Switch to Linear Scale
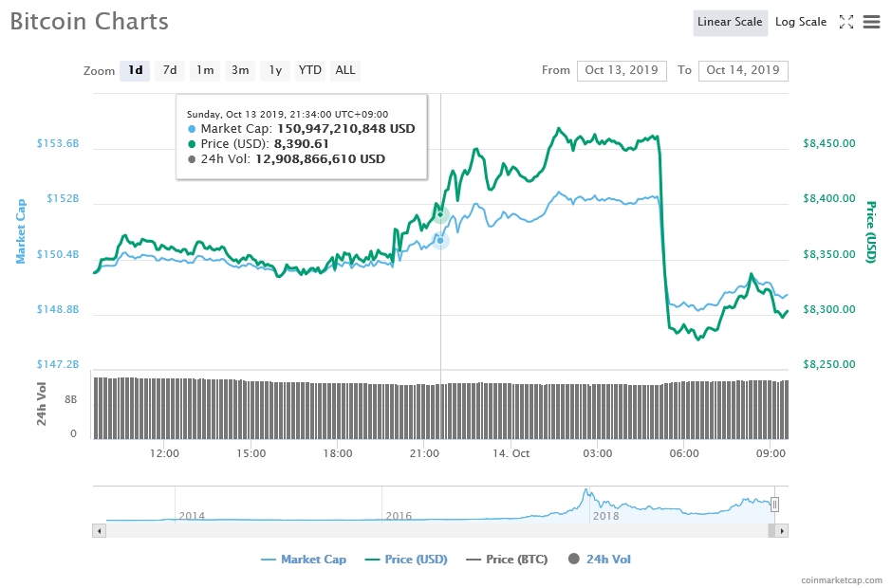 pyautogui.click(x=730, y=22)
